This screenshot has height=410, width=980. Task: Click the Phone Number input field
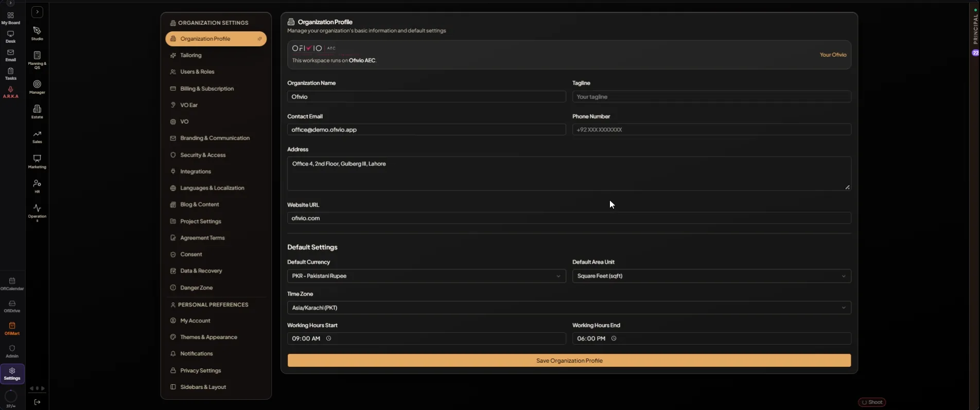pos(711,130)
